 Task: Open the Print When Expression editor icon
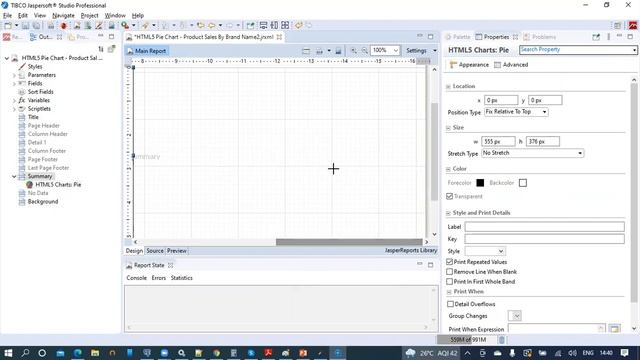(x=614, y=329)
